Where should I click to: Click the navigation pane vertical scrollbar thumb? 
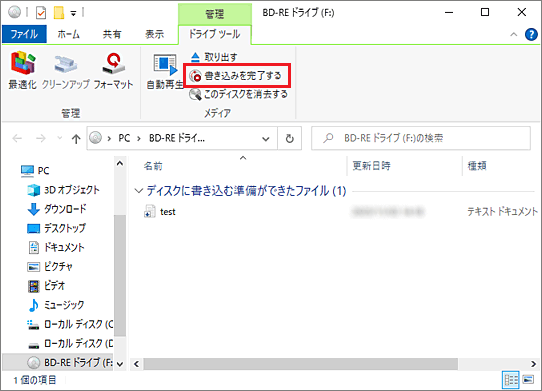point(120,275)
